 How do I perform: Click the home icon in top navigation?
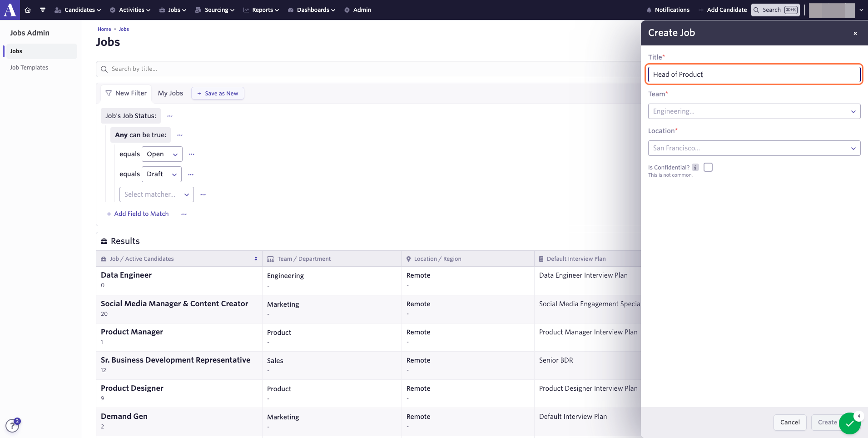[x=28, y=10]
